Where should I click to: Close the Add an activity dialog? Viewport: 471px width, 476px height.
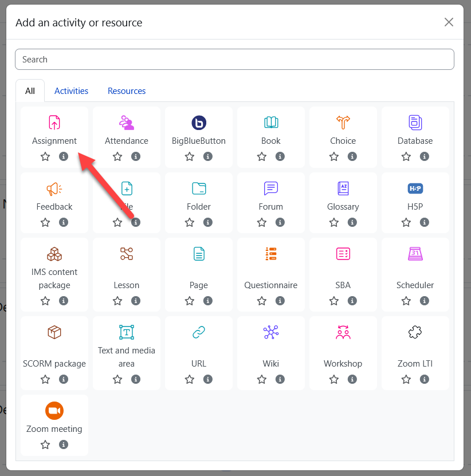coord(449,22)
